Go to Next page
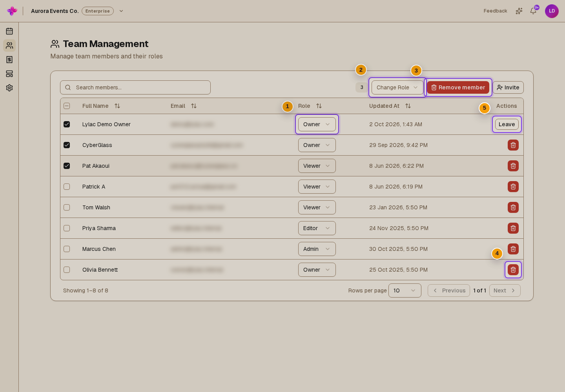The image size is (565, 392). [505, 290]
